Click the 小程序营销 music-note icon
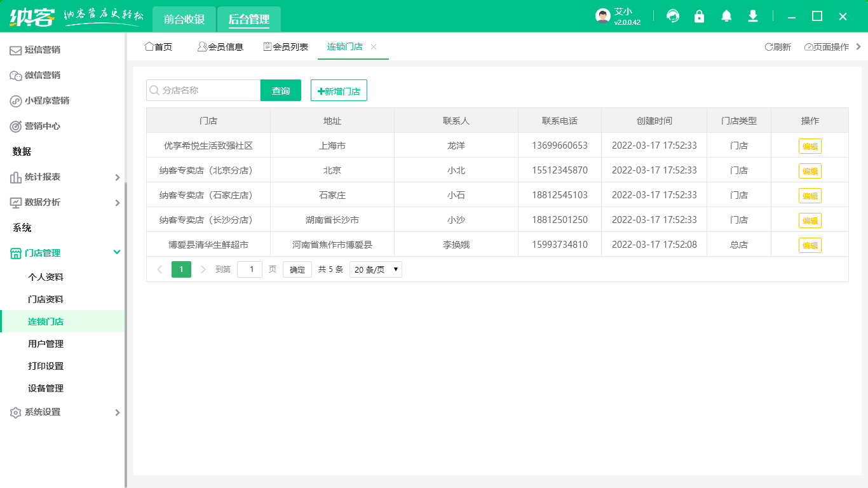Image resolution: width=868 pixels, height=488 pixels. coord(15,100)
